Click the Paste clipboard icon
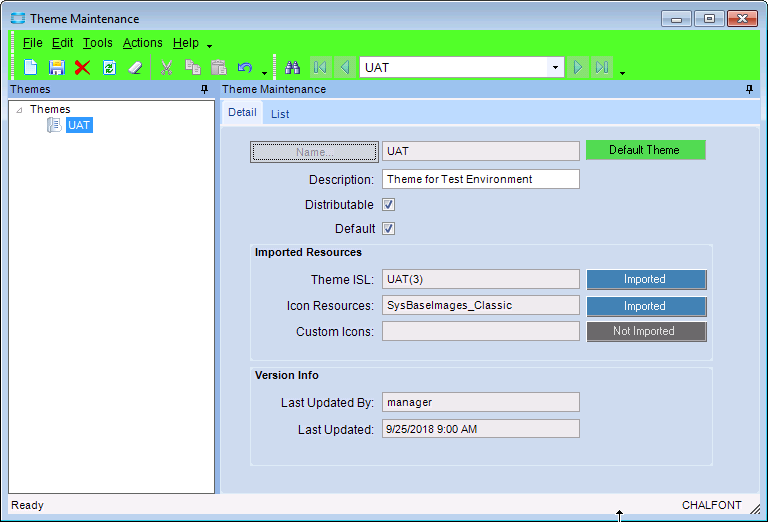The width and height of the screenshot is (768, 522). [218, 67]
